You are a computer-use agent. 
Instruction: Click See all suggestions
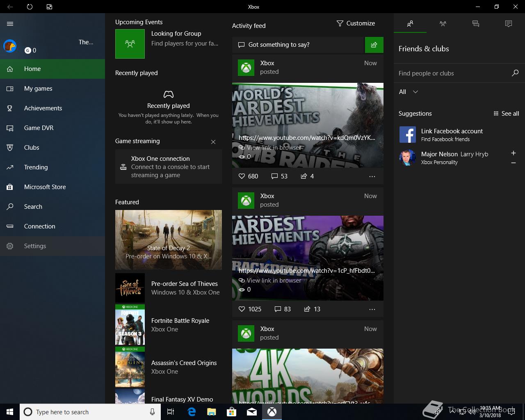(x=507, y=114)
